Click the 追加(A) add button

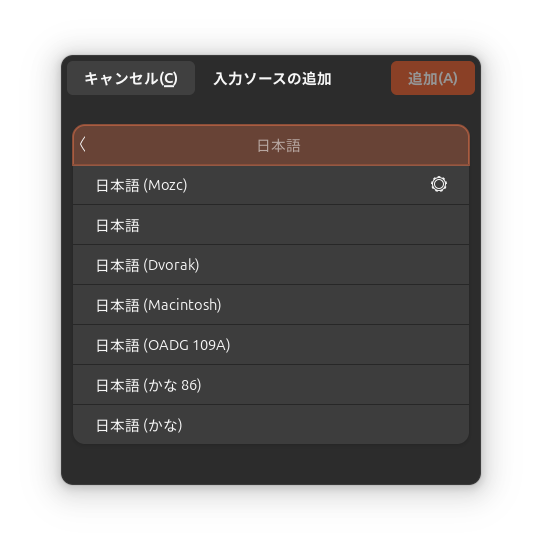pyautogui.click(x=433, y=78)
